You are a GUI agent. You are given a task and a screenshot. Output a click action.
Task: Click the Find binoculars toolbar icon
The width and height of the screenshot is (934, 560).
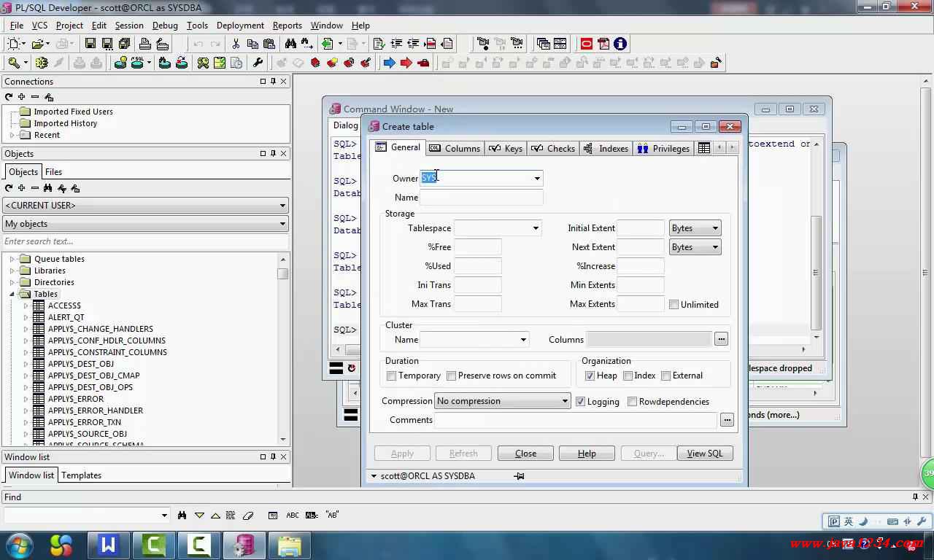[x=290, y=44]
